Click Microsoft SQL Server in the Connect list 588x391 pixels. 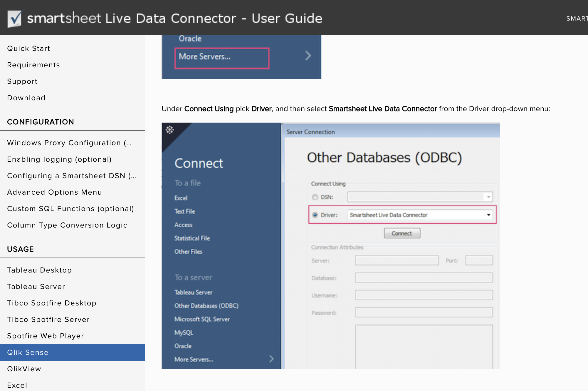pos(202,319)
